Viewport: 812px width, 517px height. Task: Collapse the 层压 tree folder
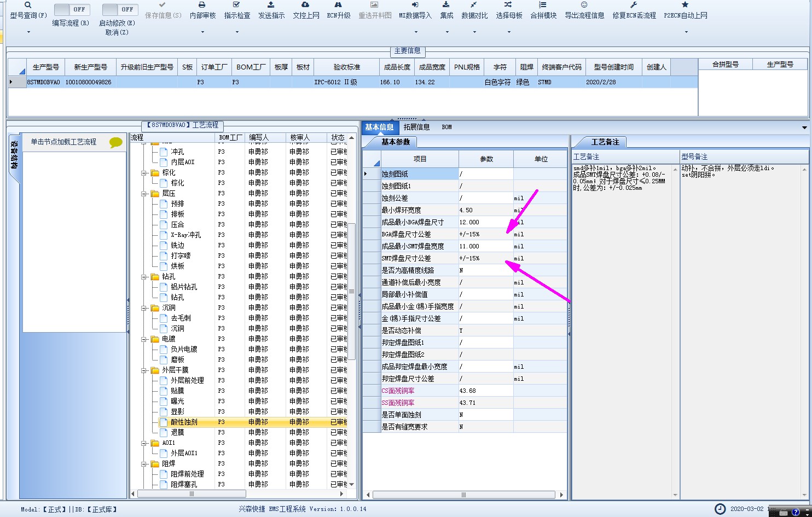[x=145, y=194]
